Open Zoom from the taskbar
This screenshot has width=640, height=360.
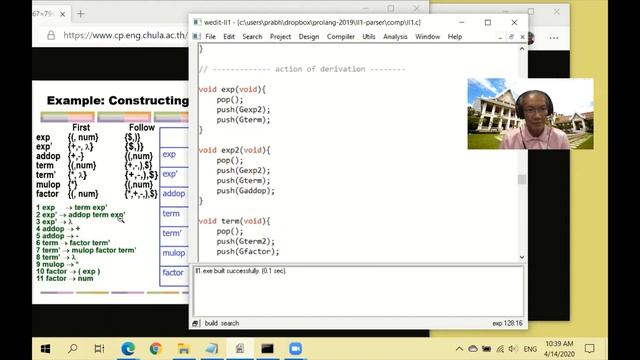(x=296, y=349)
